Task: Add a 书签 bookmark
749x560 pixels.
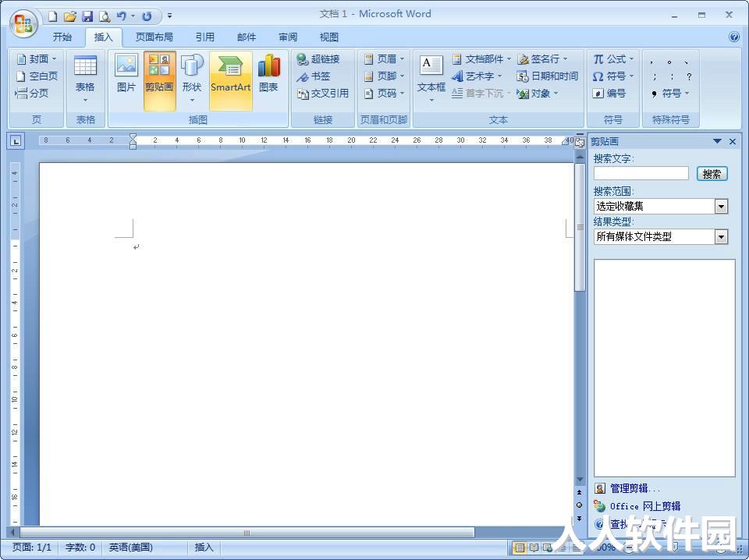Action: [314, 76]
